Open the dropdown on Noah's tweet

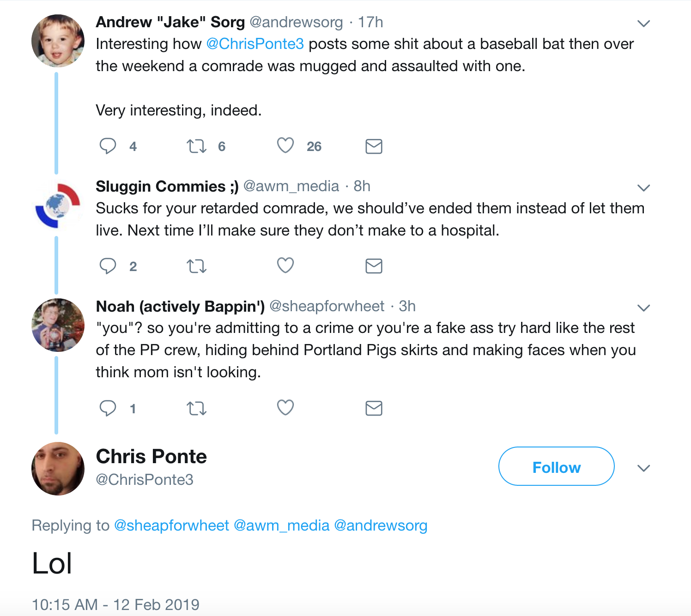643,308
